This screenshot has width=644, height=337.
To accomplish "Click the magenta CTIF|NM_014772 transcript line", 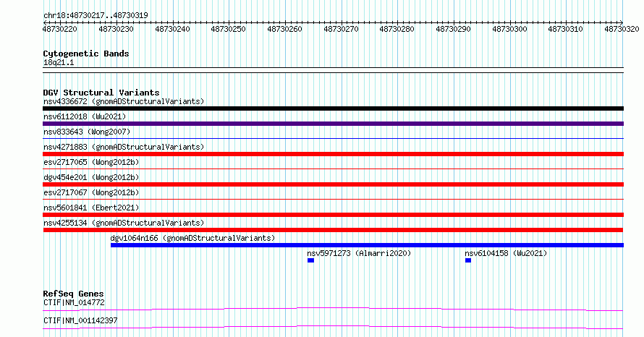I will click(x=333, y=309).
